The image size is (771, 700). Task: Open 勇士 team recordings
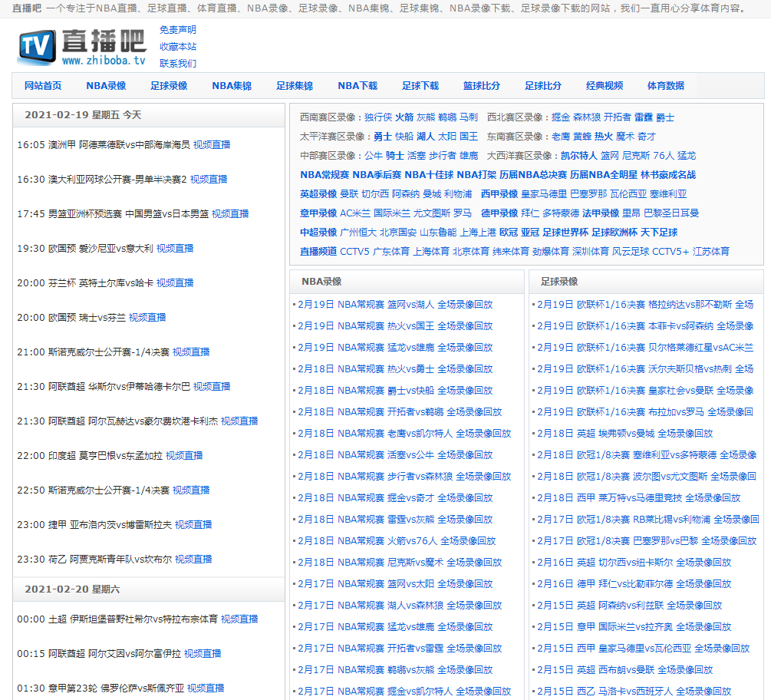pos(383,137)
